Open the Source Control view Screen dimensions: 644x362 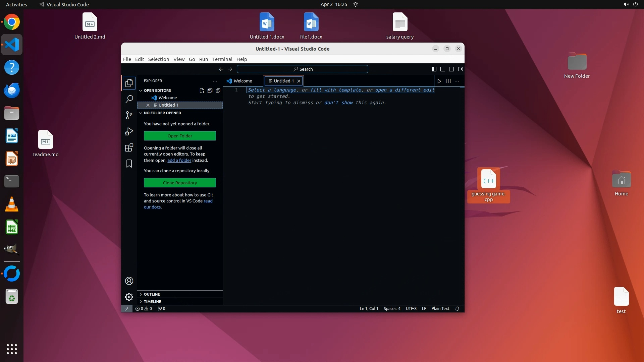tap(129, 115)
